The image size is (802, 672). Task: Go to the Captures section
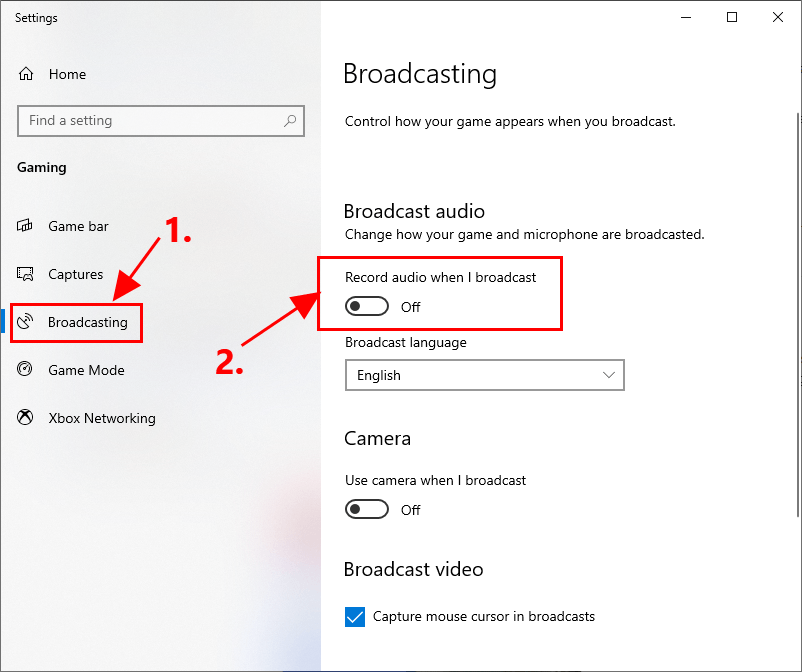[76, 274]
